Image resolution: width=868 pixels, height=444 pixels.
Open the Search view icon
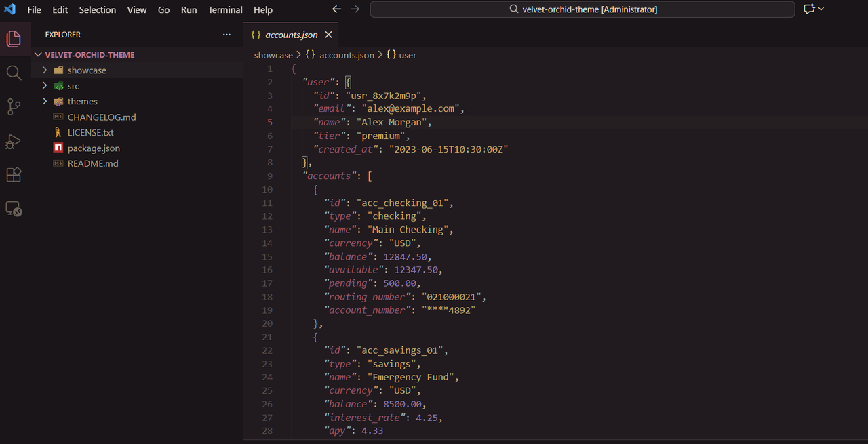click(14, 73)
